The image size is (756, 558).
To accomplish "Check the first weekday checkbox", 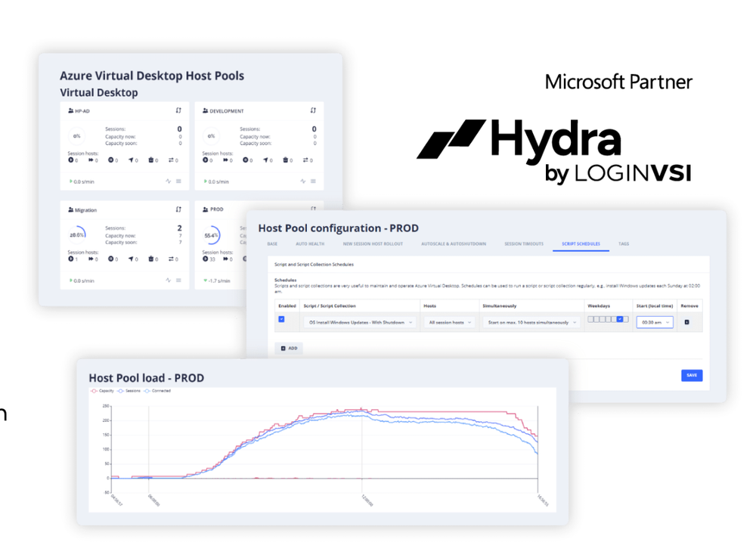I will coord(590,319).
